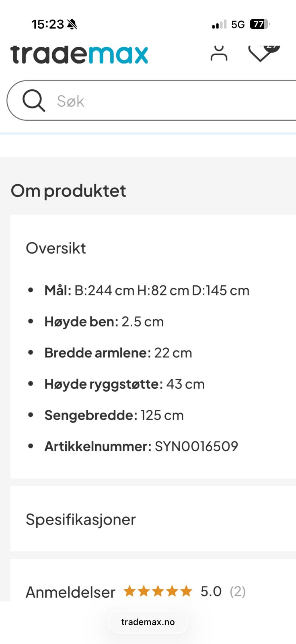Tap the 5G network indicator
The width and height of the screenshot is (296, 644).
(x=238, y=24)
